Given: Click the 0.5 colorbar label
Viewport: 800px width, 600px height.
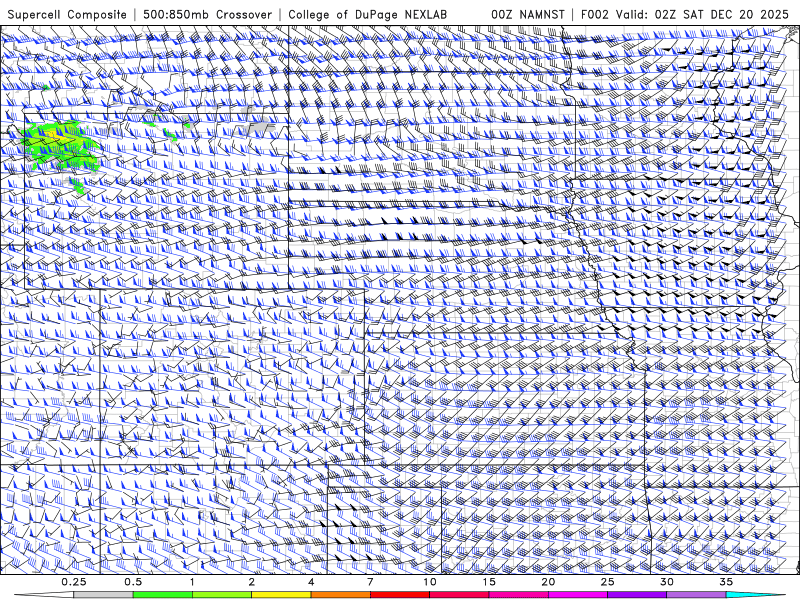Looking at the screenshot, I should [x=133, y=582].
